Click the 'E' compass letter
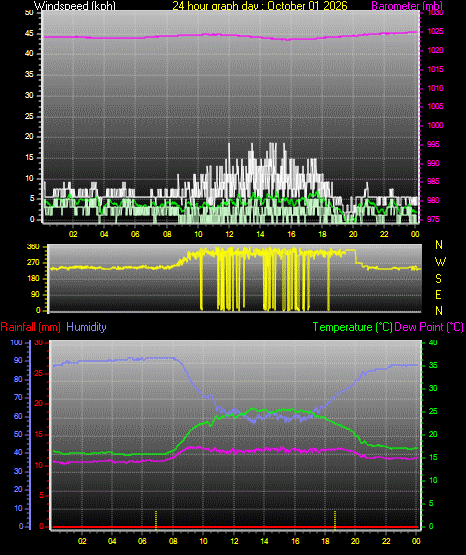466x555 pixels. coord(438,295)
